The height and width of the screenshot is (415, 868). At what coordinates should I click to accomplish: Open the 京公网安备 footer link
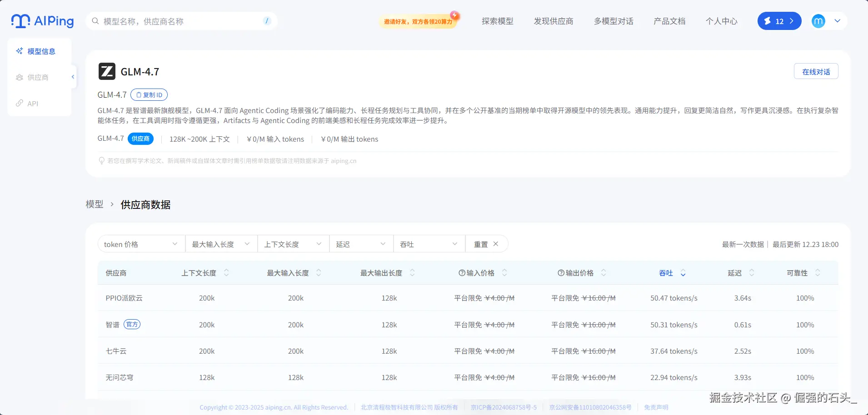(590, 407)
